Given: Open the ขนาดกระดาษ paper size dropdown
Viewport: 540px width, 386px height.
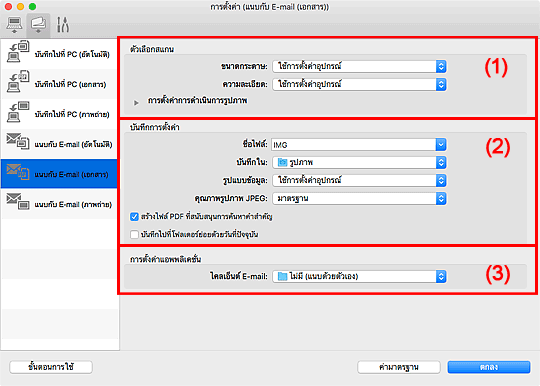Looking at the screenshot, I should [359, 66].
